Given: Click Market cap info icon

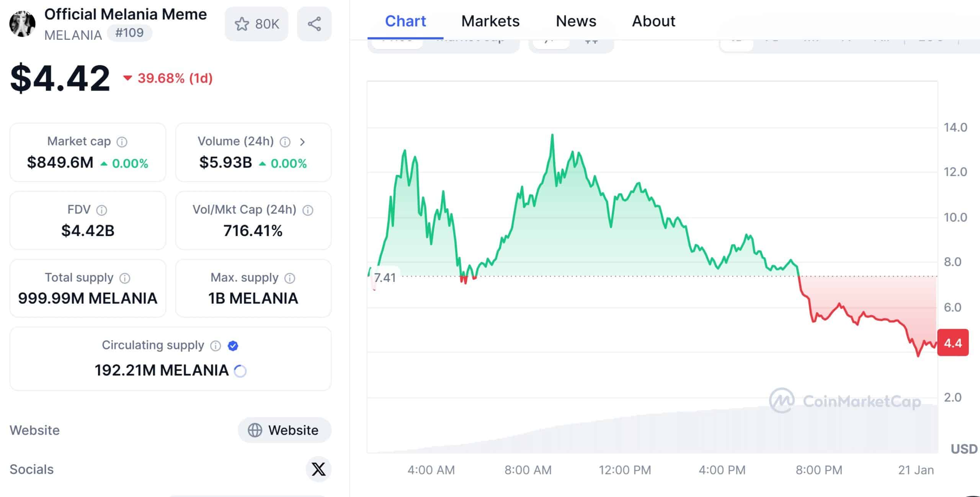Looking at the screenshot, I should [122, 142].
